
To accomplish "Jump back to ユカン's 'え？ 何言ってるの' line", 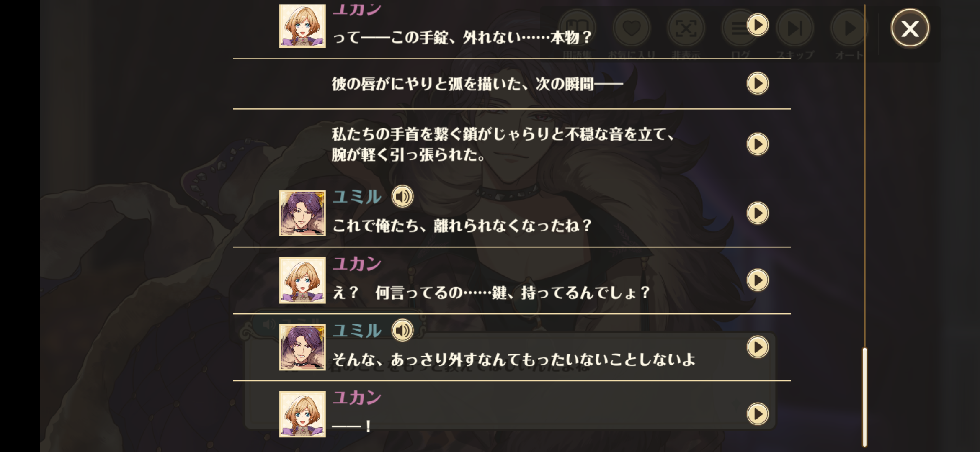I will 758,280.
